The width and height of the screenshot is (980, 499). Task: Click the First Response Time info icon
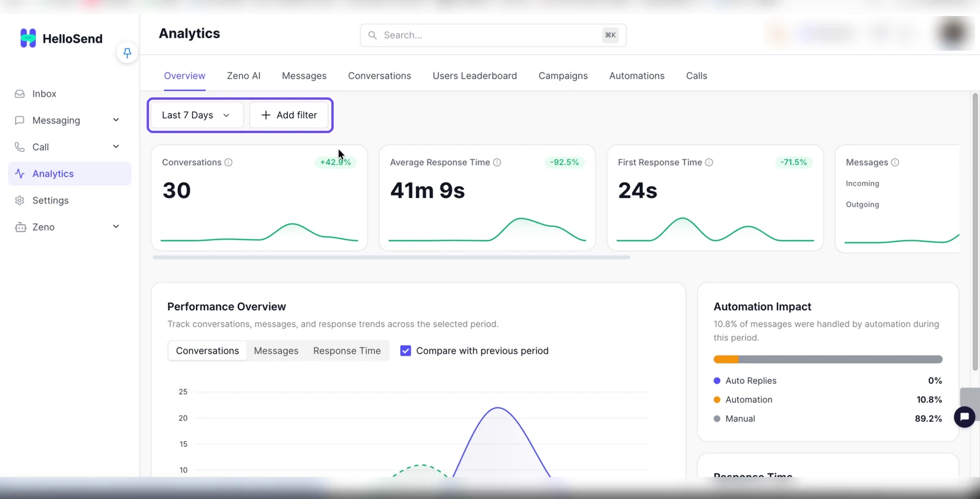tap(709, 162)
